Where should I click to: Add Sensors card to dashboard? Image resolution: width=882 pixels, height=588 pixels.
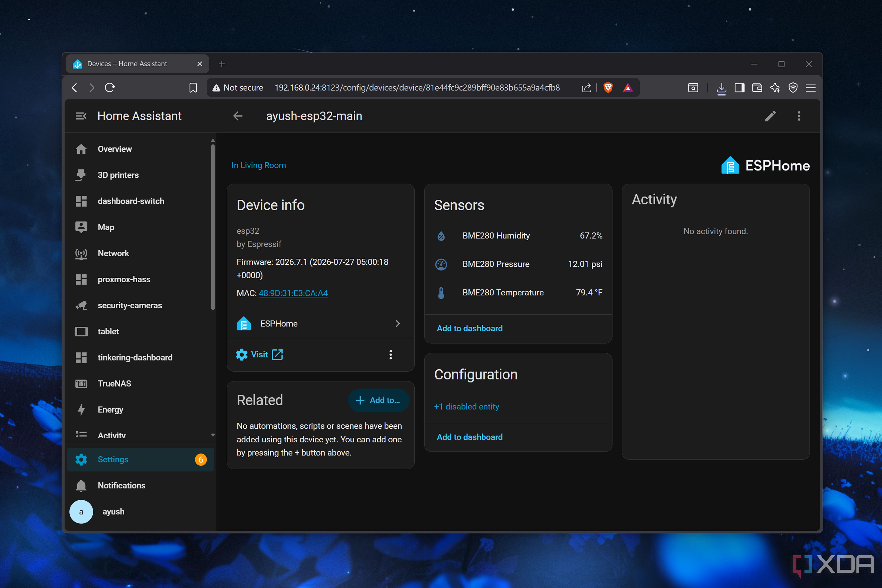(x=470, y=329)
